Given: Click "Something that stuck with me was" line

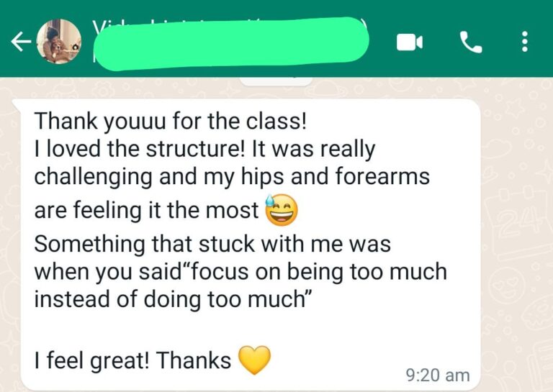Looking at the screenshot, I should (x=212, y=244).
